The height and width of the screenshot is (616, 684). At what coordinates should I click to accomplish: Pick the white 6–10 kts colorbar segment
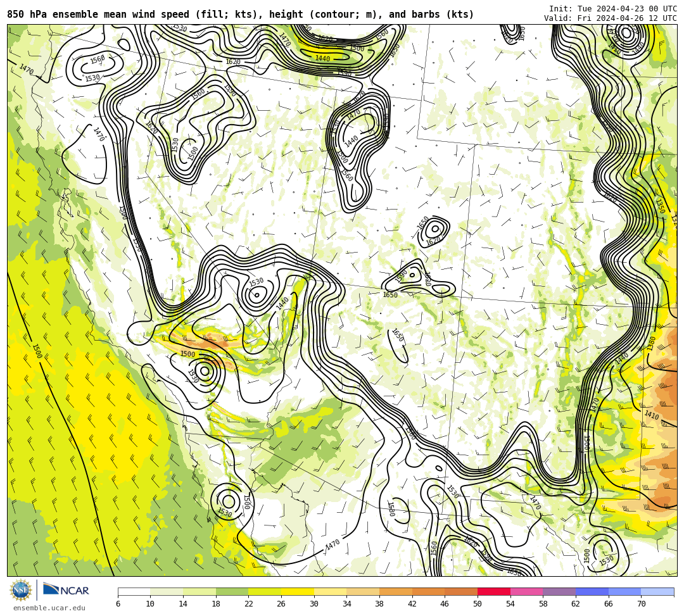tap(134, 591)
